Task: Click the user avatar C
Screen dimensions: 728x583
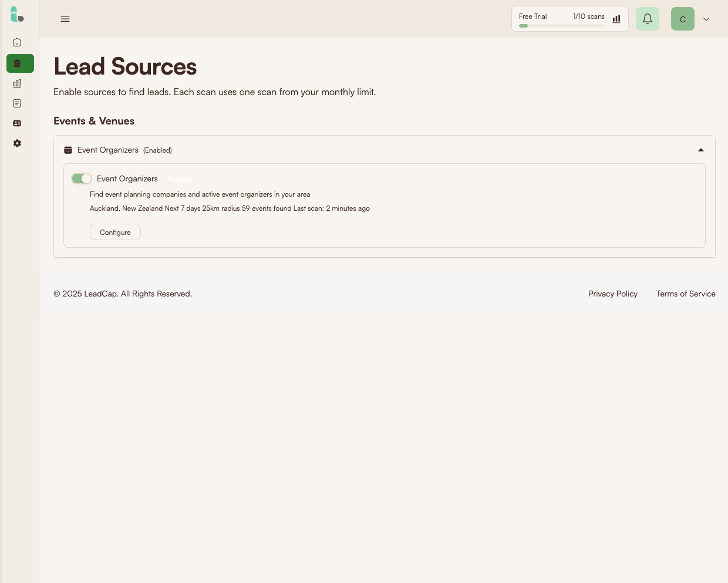Action: (x=683, y=19)
